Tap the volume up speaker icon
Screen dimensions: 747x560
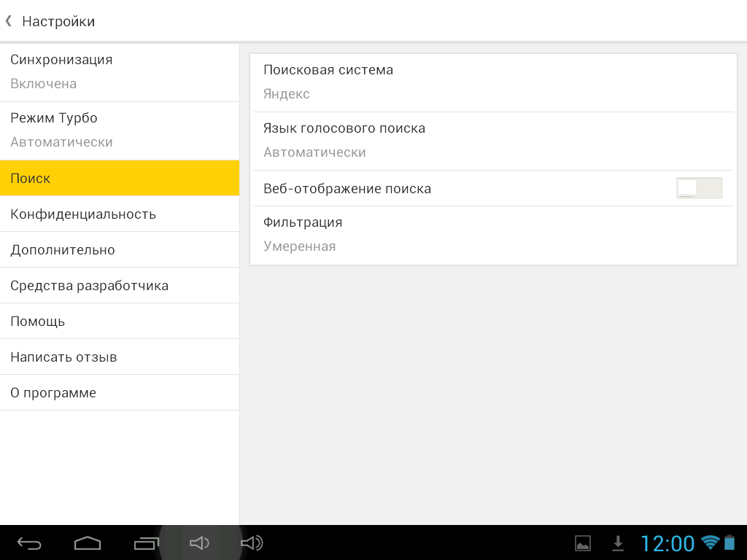[x=252, y=542]
